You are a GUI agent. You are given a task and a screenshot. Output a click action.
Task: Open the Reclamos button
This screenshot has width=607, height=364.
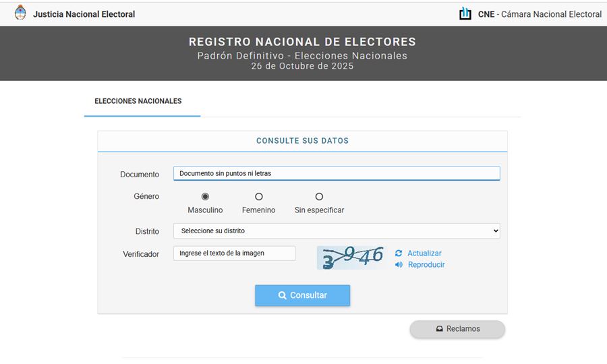point(457,329)
